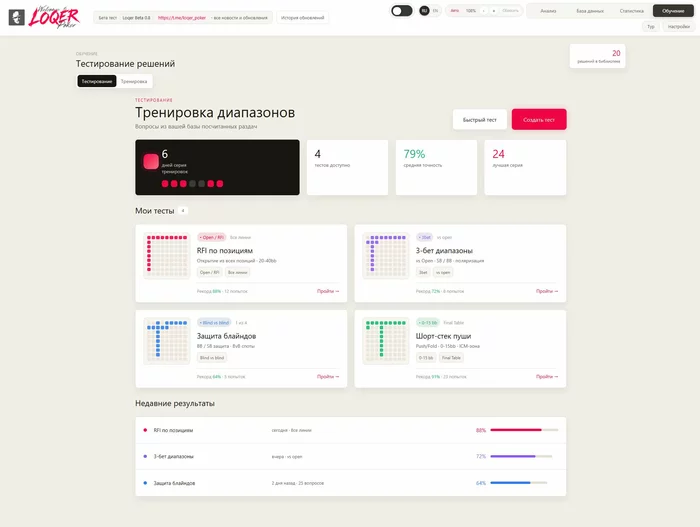The height and width of the screenshot is (527, 700).
Task: Click the 100% zoom value
Action: tap(471, 11)
